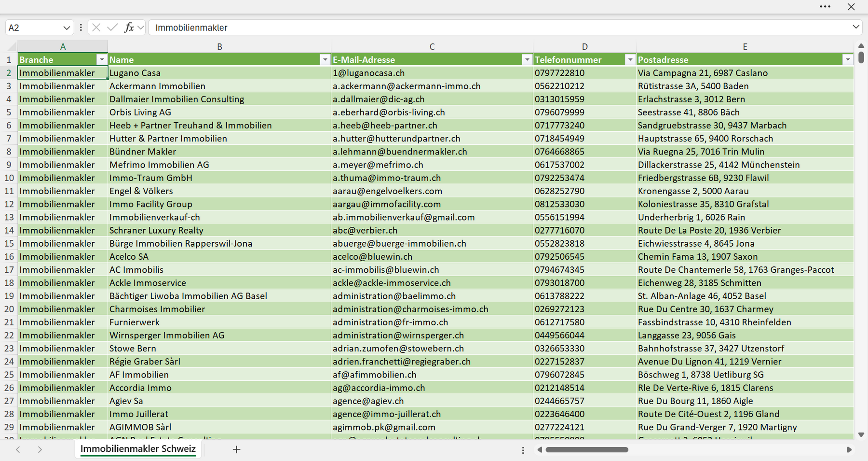Add a new sheet with plus
The height and width of the screenshot is (461, 868).
(236, 449)
